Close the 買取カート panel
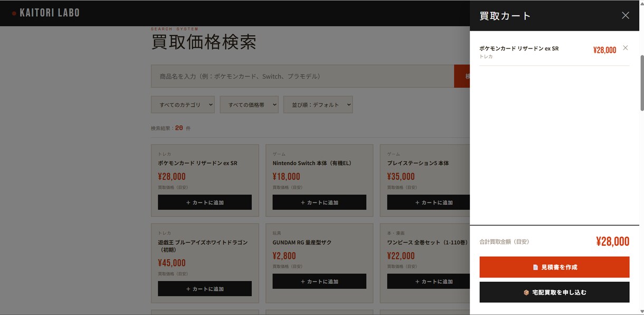 coord(626,15)
